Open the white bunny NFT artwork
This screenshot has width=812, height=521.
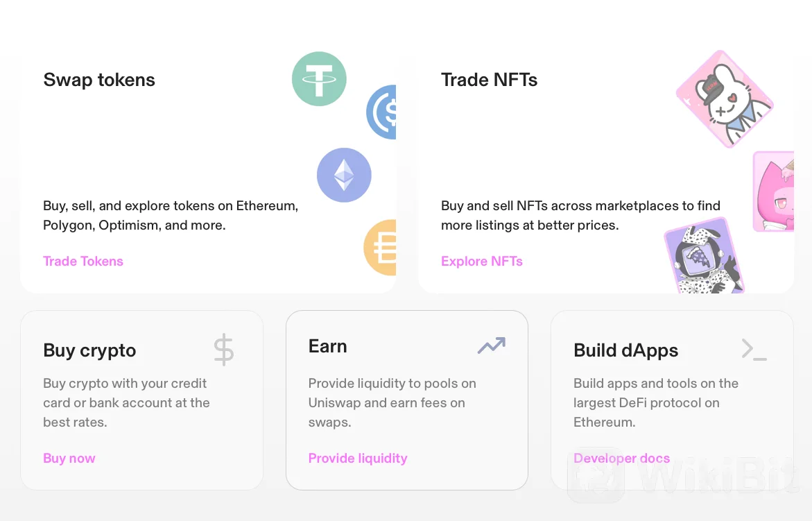click(725, 99)
